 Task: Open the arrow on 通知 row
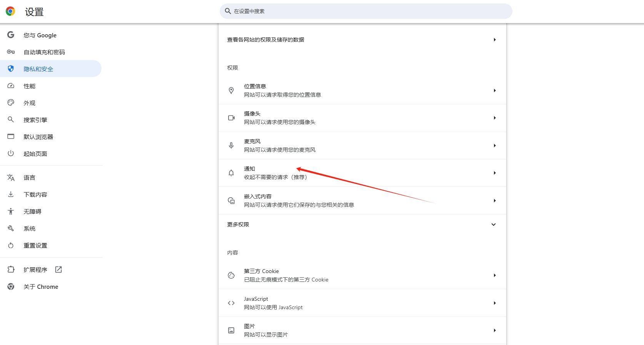(495, 173)
